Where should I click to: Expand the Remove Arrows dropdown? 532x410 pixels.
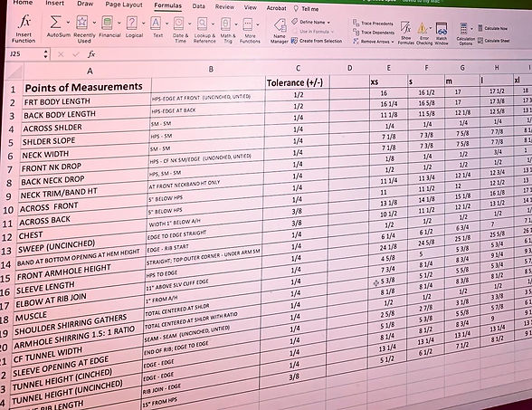pos(393,42)
